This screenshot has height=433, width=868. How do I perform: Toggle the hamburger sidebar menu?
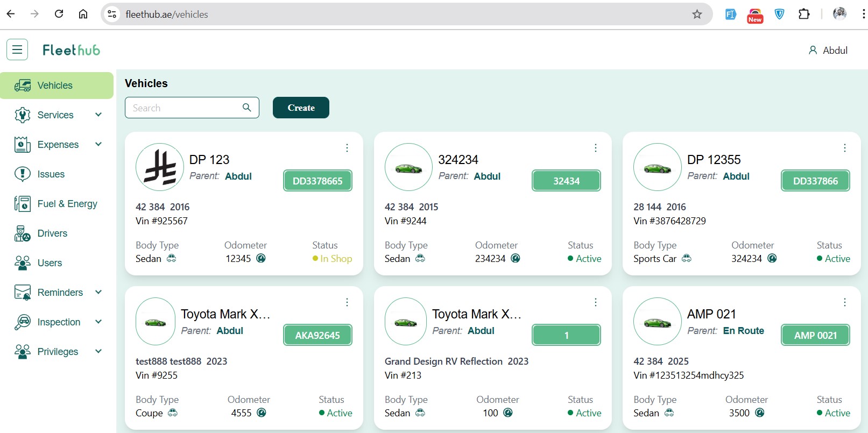17,50
